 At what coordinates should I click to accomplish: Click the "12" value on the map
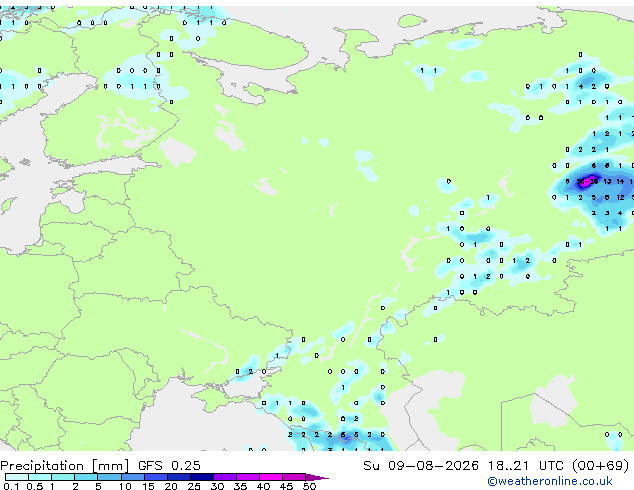pos(620,197)
